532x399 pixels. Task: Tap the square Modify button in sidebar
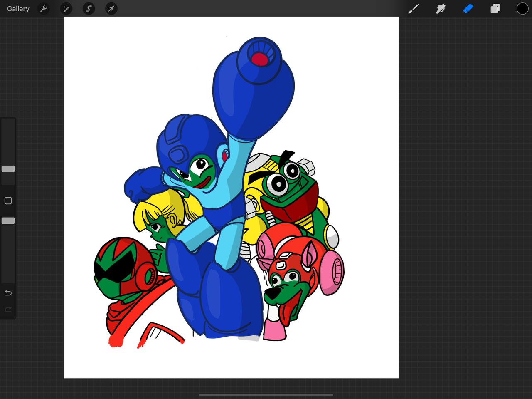[x=8, y=201]
